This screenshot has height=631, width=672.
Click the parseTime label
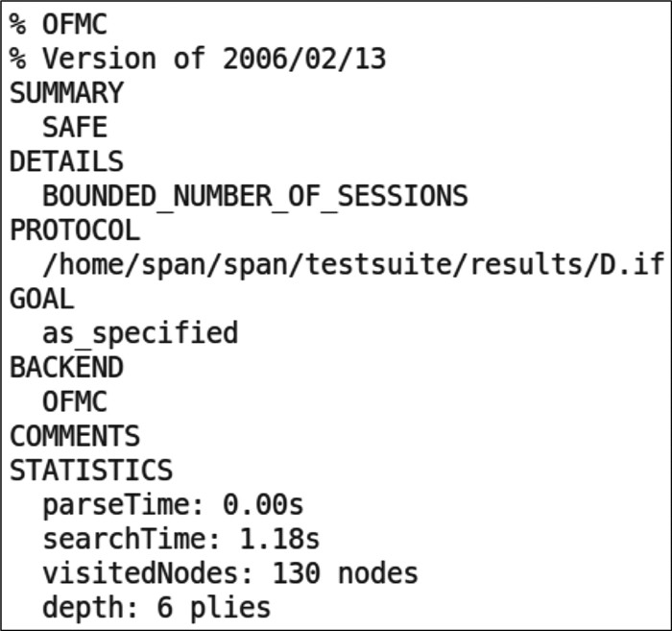[x=125, y=504]
